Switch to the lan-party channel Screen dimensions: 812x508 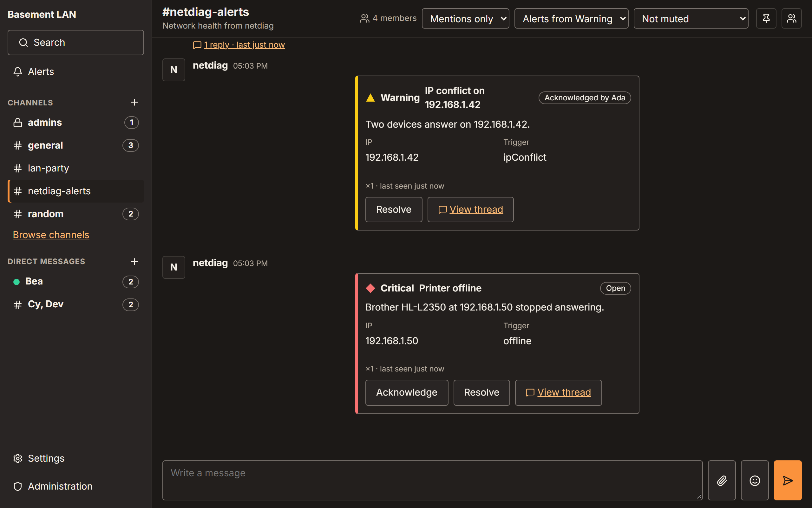click(x=76, y=168)
